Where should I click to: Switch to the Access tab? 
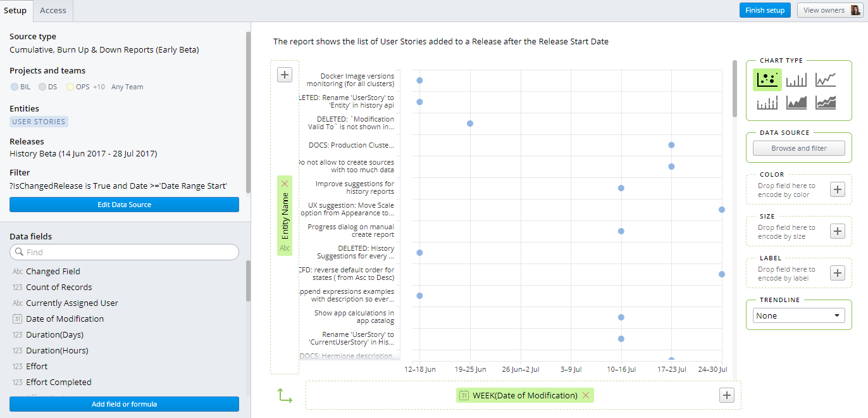(53, 10)
